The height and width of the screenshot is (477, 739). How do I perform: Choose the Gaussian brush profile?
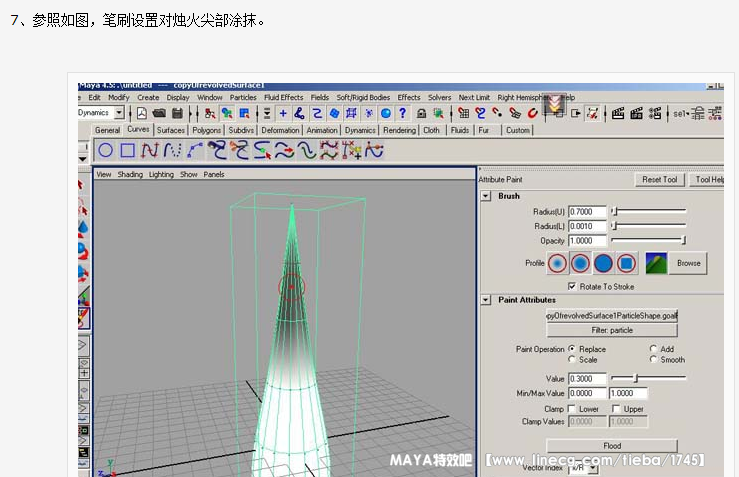[x=557, y=264]
